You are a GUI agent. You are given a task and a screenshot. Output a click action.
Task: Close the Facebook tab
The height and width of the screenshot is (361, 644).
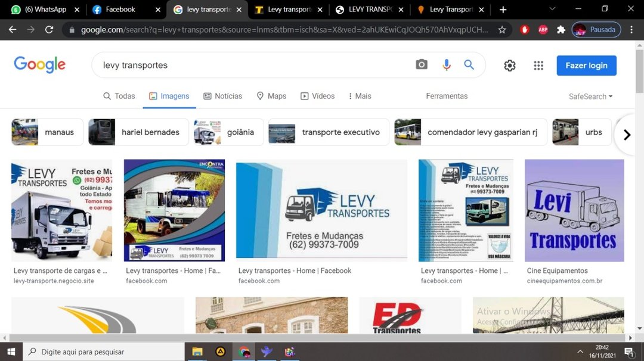(x=157, y=10)
